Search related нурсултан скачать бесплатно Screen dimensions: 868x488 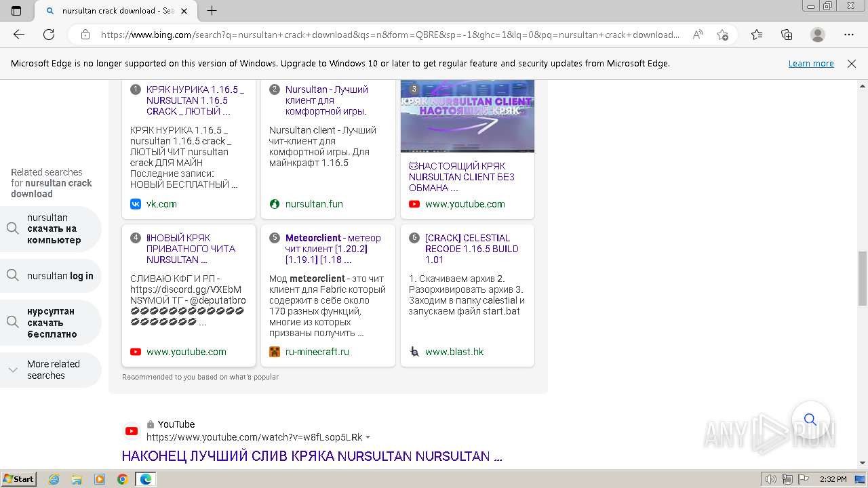[x=50, y=323]
